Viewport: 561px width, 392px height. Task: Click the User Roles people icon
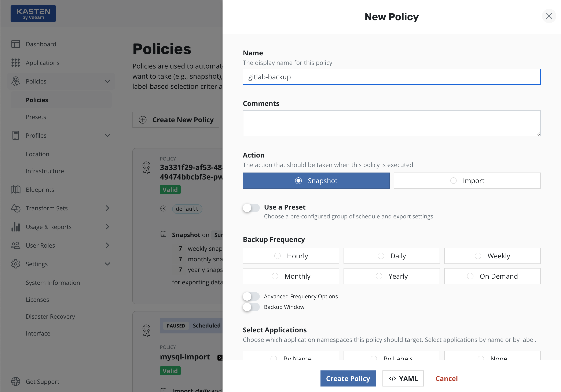click(15, 245)
